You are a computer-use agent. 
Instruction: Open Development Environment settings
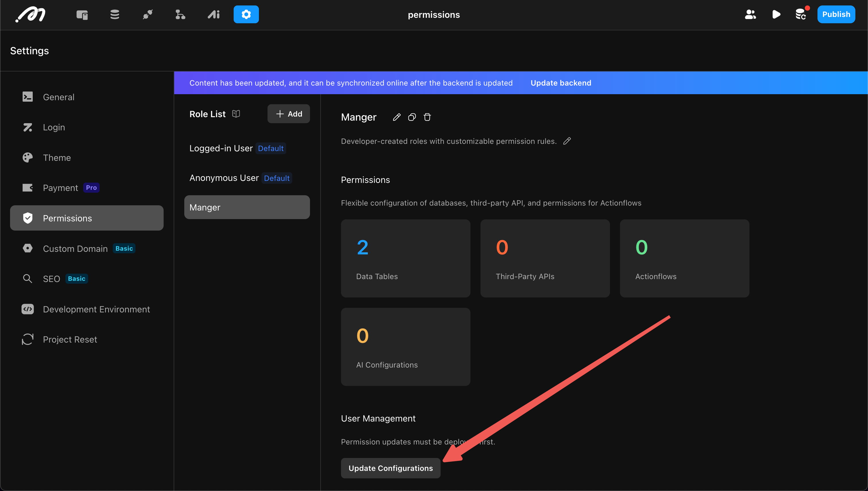point(87,309)
